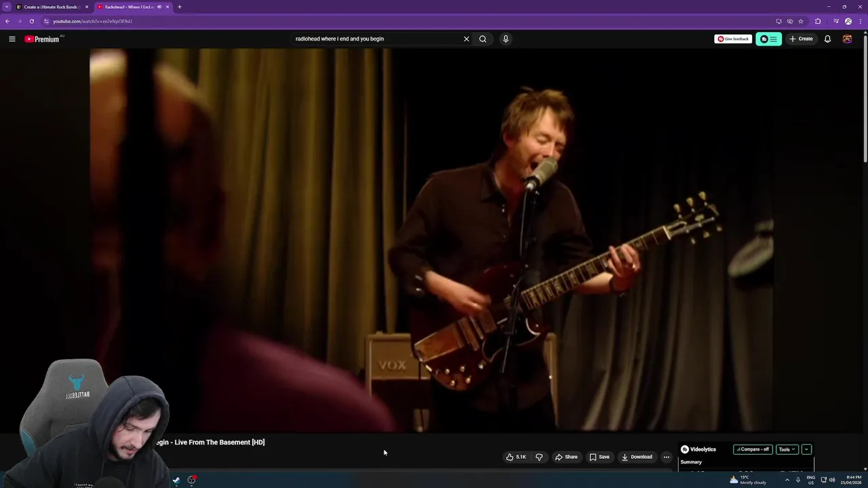Open the taskbar microphone tray icon
The image size is (868, 488).
pos(798,480)
